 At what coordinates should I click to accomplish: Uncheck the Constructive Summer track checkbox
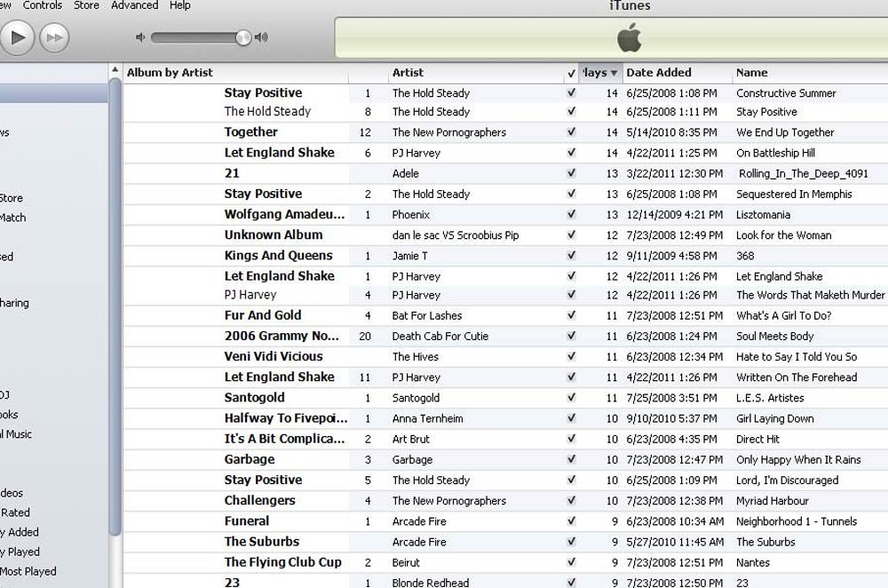571,92
